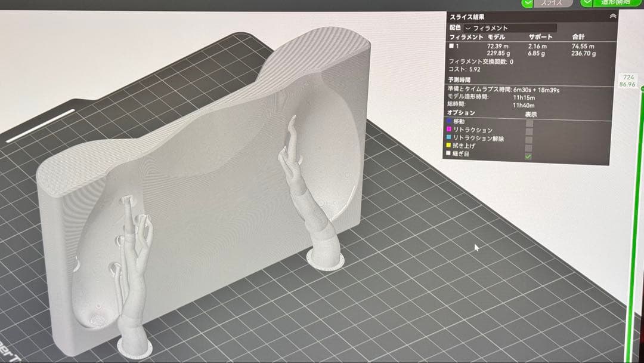The image size is (644, 363).
Task: Click the cyan リトラクション解除 color swatch
Action: point(449,137)
